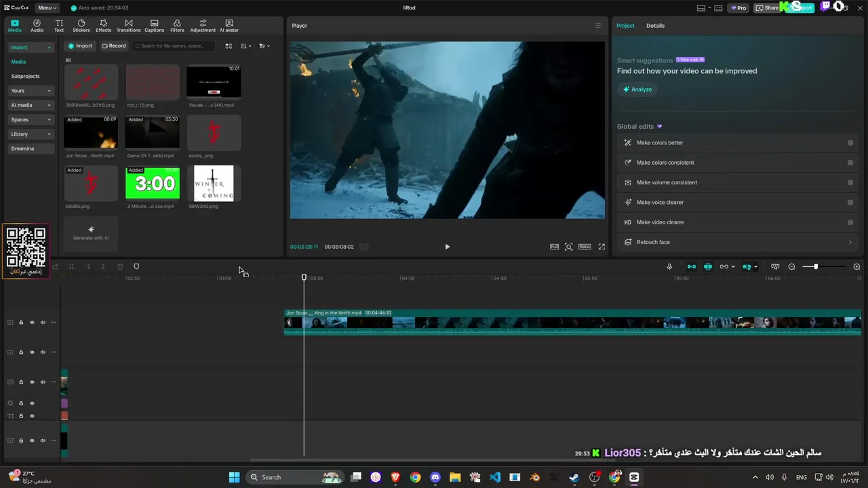Open the Transitions panel
Image resolution: width=868 pixels, height=488 pixels.
(x=128, y=26)
